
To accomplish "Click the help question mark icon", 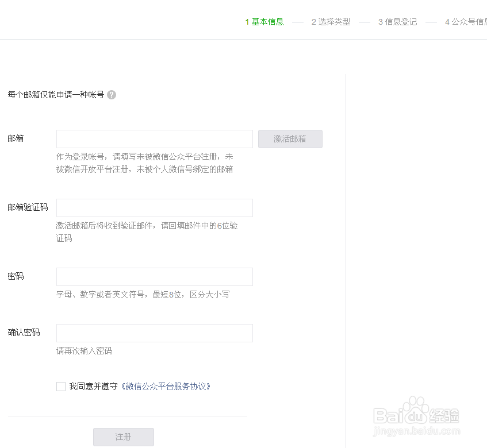I will pyautogui.click(x=112, y=94).
